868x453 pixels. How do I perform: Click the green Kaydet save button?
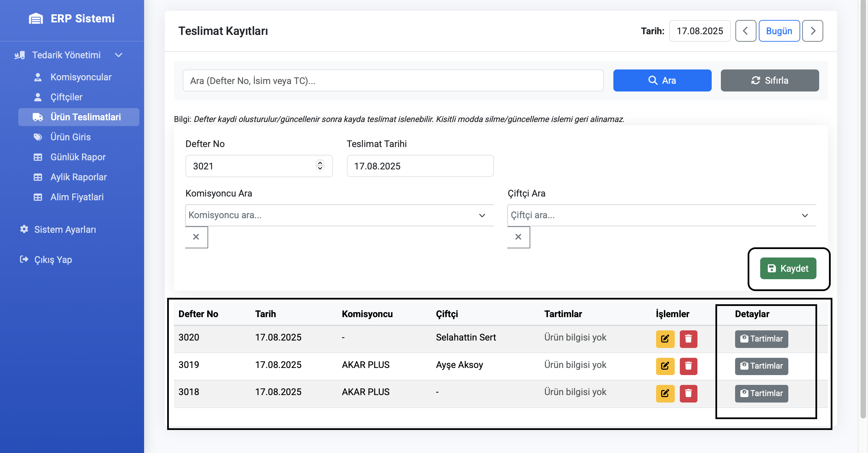(x=788, y=268)
